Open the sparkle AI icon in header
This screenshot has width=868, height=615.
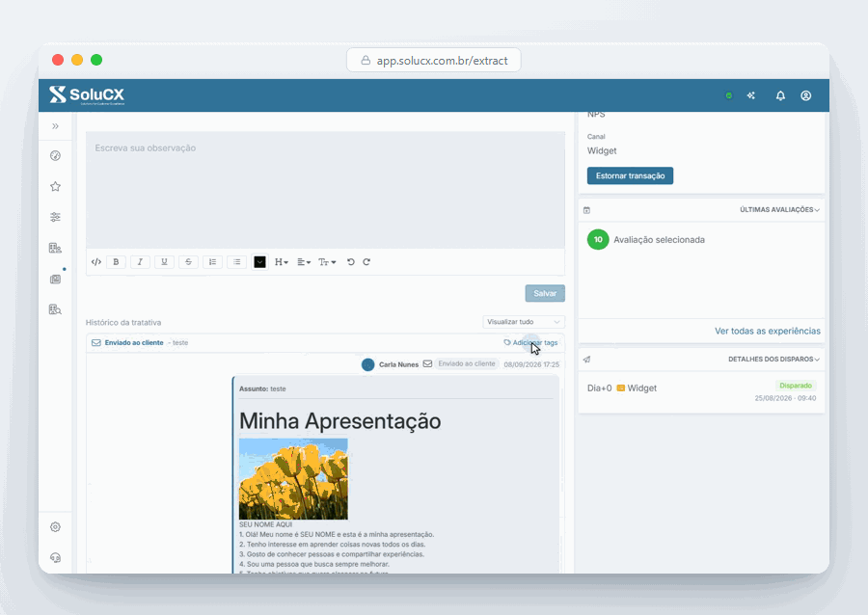point(751,95)
